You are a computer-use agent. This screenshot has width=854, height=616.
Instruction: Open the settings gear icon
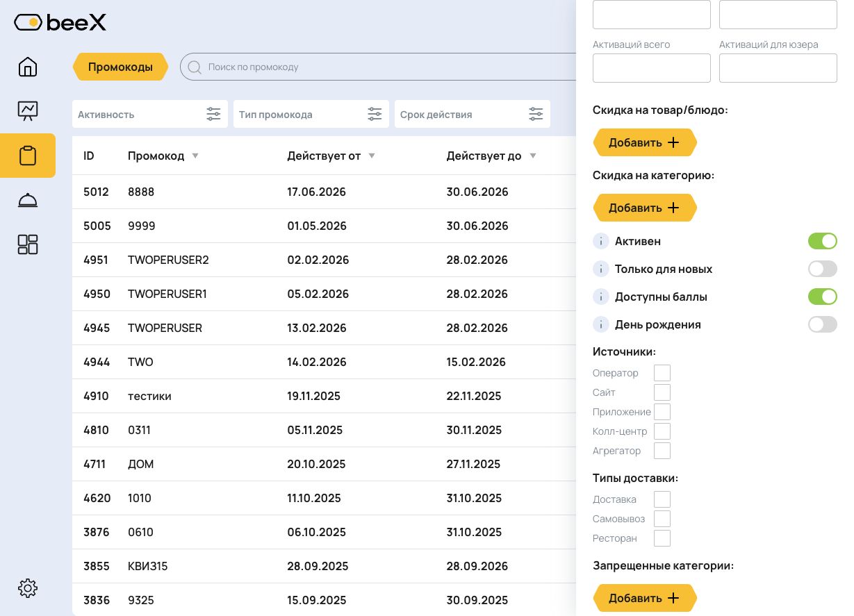(x=28, y=588)
